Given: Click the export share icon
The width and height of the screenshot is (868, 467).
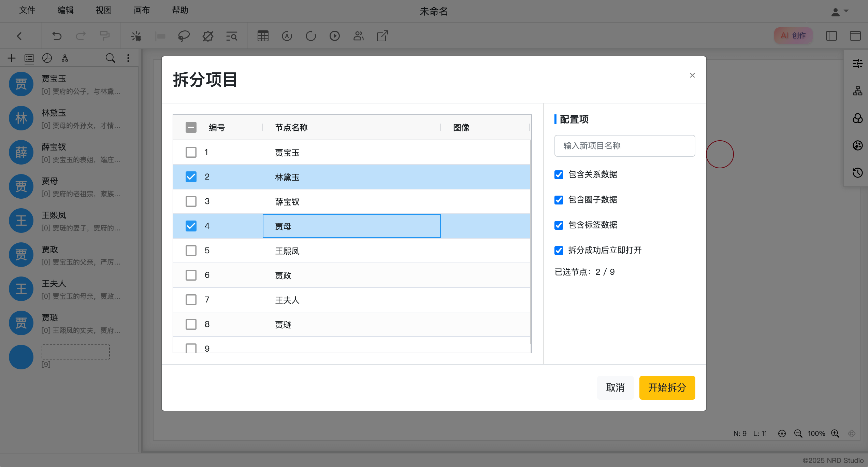Looking at the screenshot, I should pos(382,36).
